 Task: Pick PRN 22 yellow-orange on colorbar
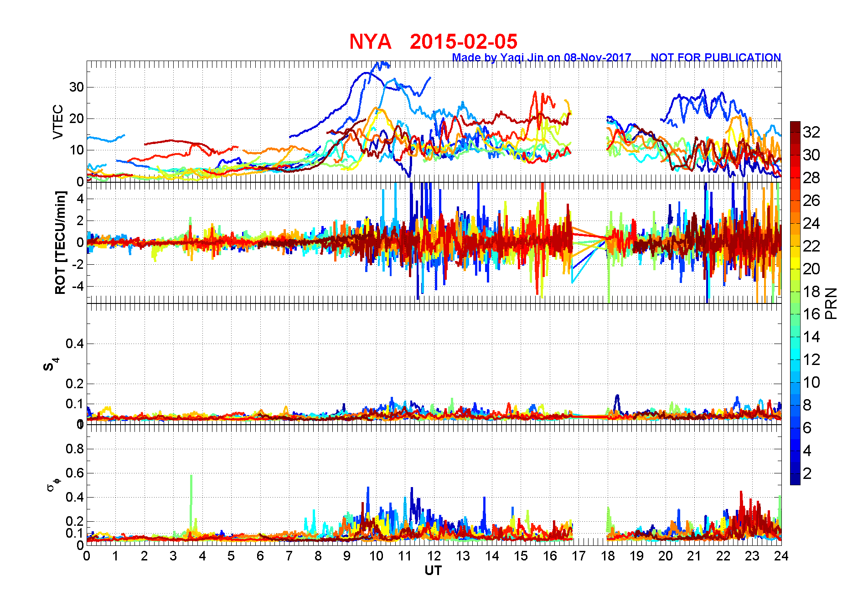(795, 246)
